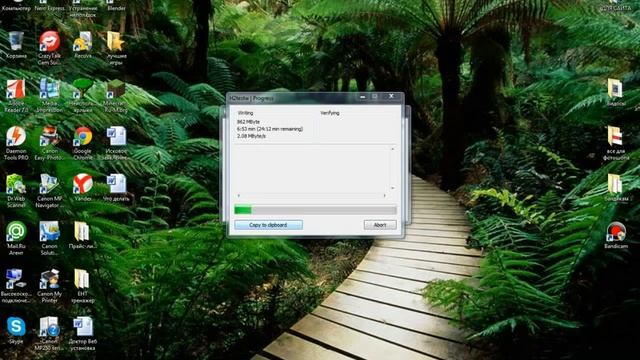This screenshot has width=640, height=360.
Task: Select the Прайс-ли... folder icon
Action: click(x=82, y=235)
